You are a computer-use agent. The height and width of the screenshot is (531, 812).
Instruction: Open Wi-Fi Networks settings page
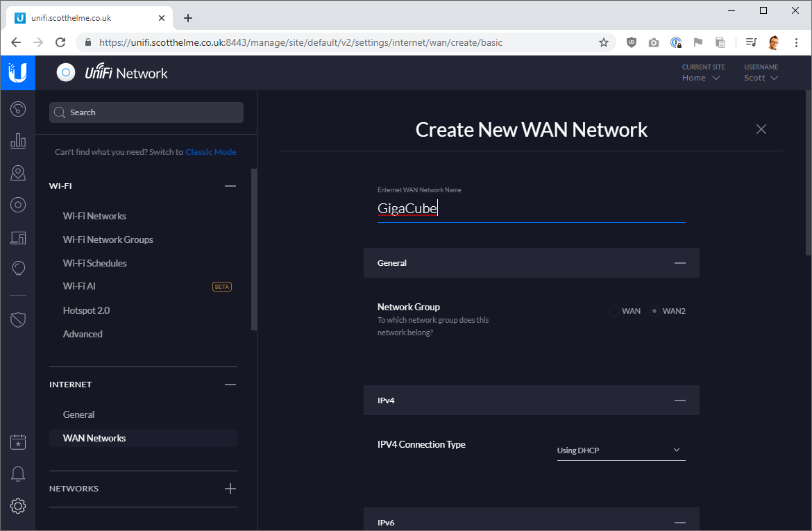[94, 216]
